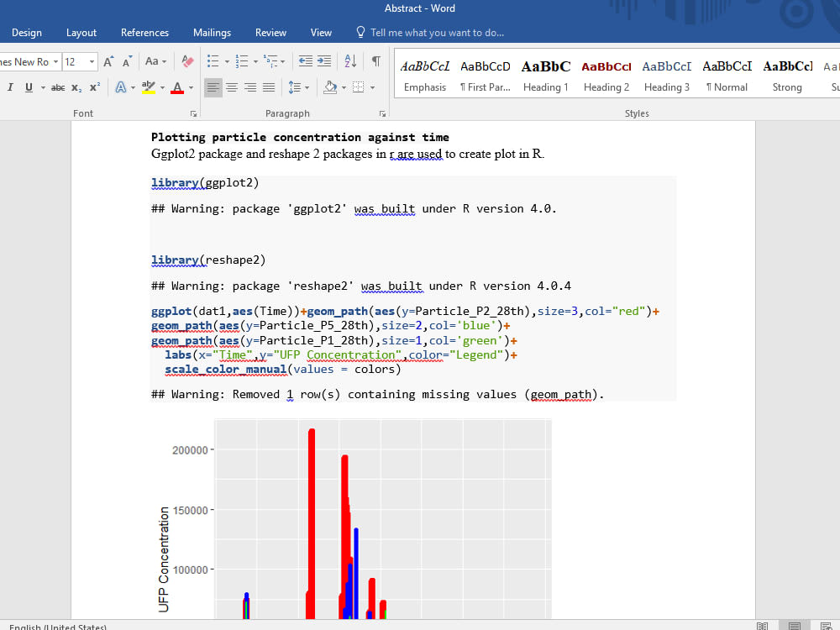Center the paragraph text
840x630 pixels.
pos(232,87)
